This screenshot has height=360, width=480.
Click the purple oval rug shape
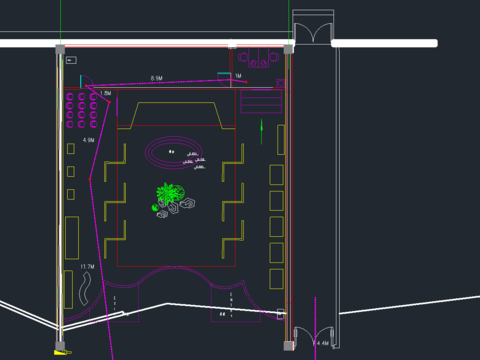tap(173, 153)
